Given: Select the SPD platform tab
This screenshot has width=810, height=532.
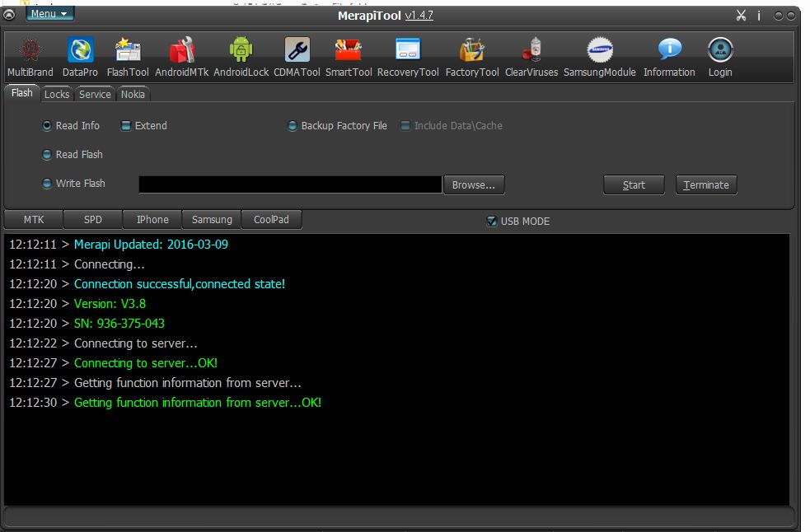Looking at the screenshot, I should tap(93, 220).
